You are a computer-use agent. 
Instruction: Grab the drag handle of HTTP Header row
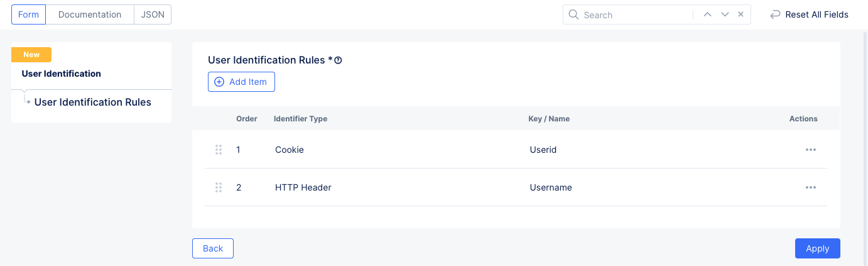point(219,187)
